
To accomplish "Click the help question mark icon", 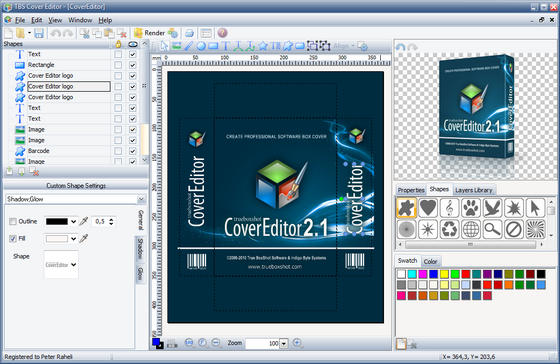I will click(222, 33).
